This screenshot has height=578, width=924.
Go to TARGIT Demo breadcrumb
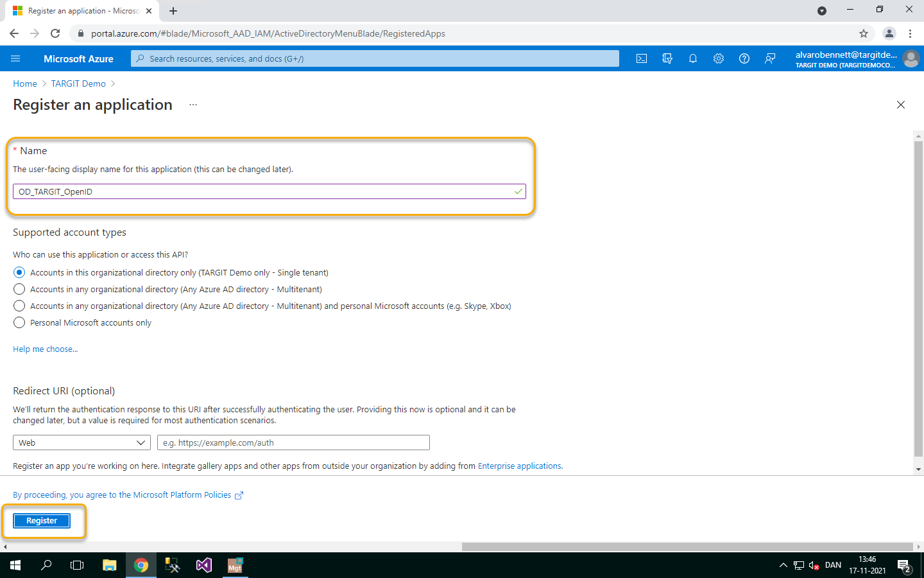[78, 83]
